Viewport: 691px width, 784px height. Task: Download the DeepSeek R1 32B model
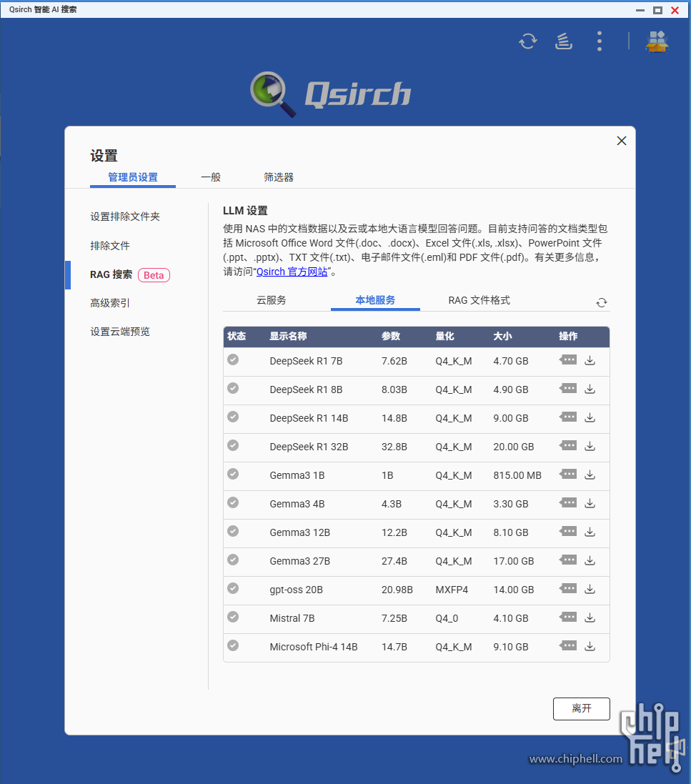[590, 445]
